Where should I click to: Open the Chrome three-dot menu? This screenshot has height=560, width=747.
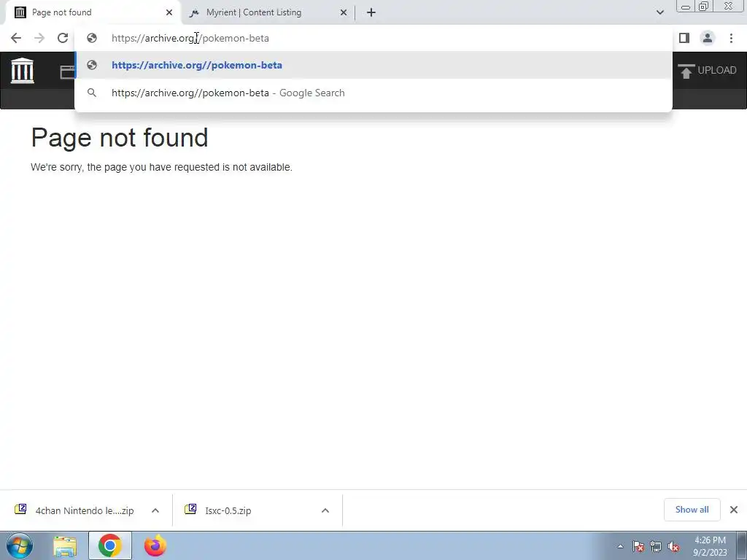(731, 38)
